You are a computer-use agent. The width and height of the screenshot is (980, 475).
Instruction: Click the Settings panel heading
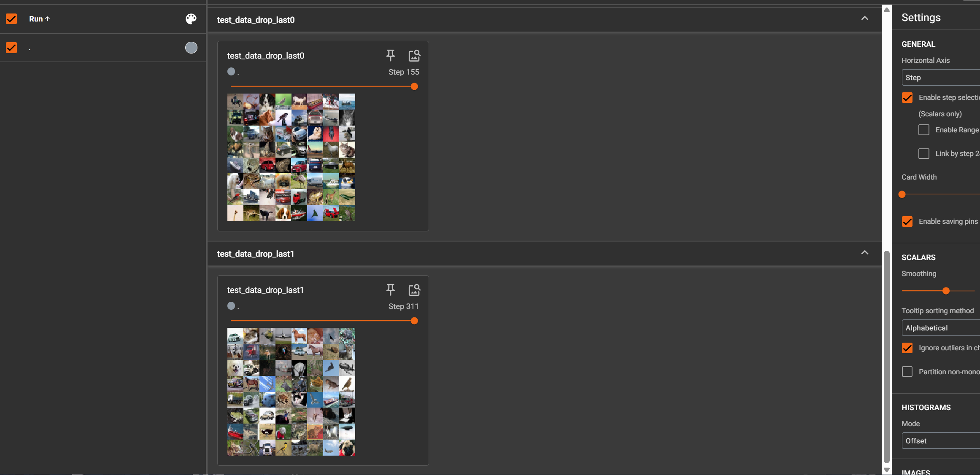(x=921, y=17)
